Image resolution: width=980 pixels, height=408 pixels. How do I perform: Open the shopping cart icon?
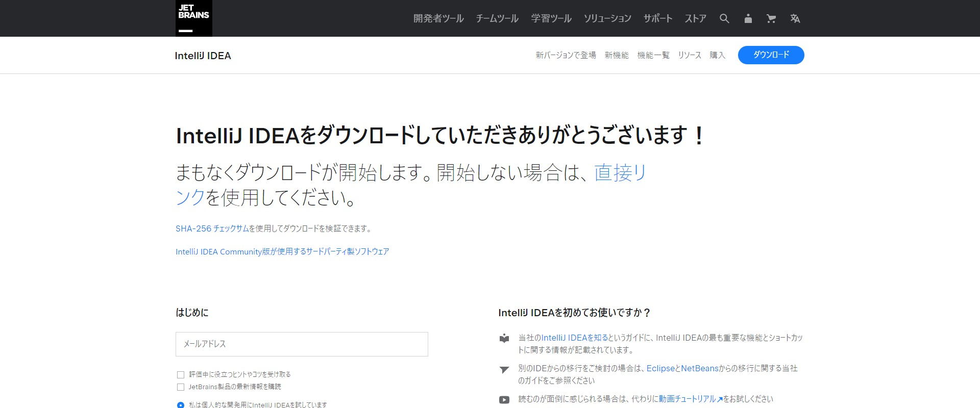point(771,19)
